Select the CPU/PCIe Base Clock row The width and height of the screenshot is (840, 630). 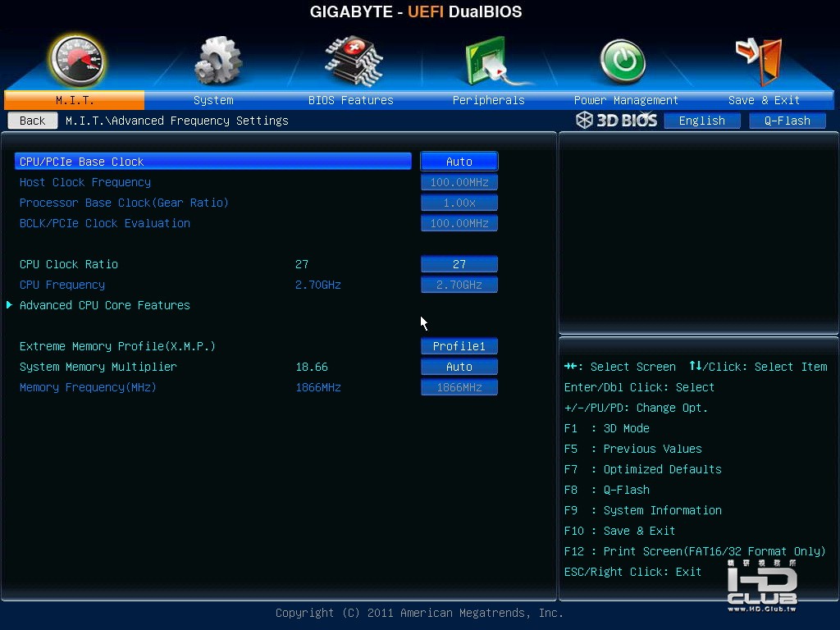click(213, 162)
